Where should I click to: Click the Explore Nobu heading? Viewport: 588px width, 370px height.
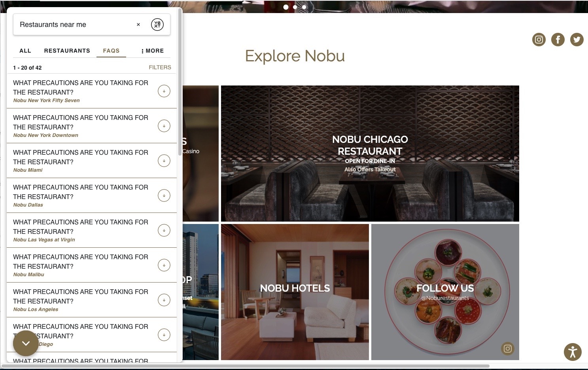[295, 56]
